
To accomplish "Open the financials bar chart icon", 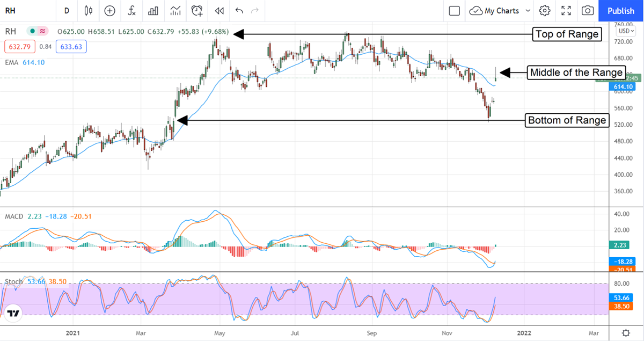I will [x=153, y=11].
